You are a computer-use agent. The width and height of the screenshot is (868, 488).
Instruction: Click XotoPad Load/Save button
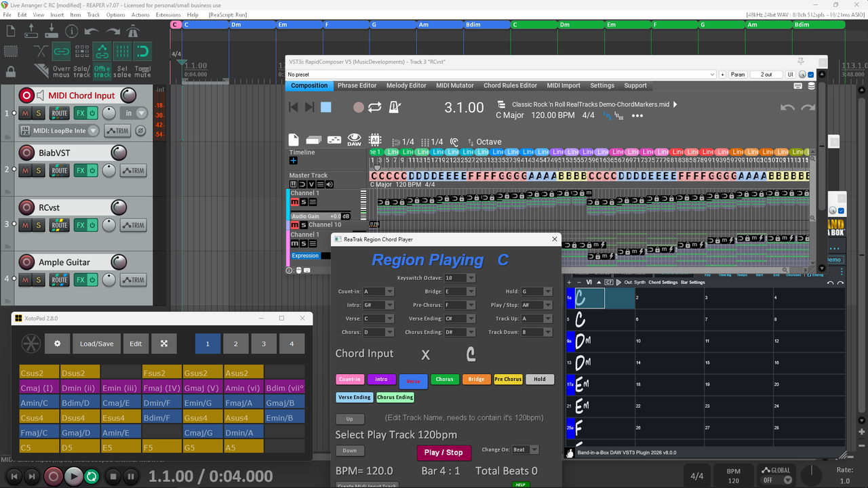click(x=97, y=344)
